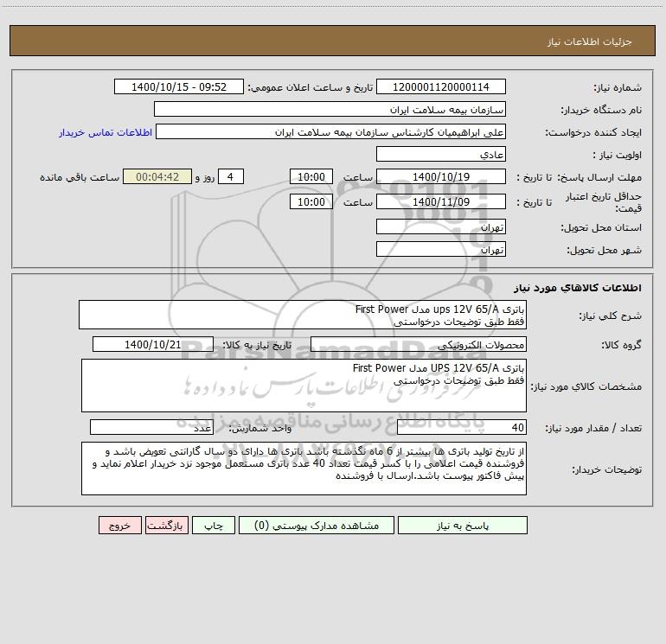Select the شماره نیاز field 1200001120000114

click(441, 86)
